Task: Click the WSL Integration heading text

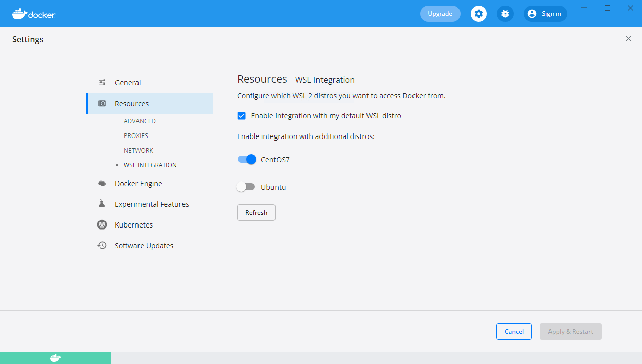Action: (x=325, y=80)
